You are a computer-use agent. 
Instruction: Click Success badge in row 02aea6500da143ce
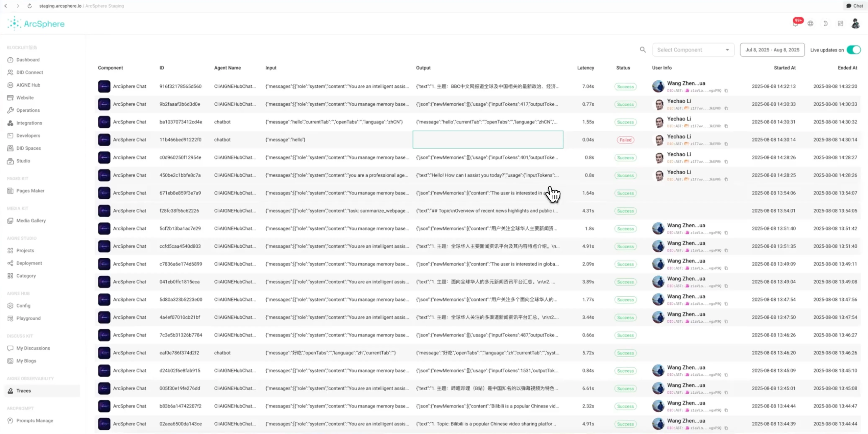click(x=625, y=424)
